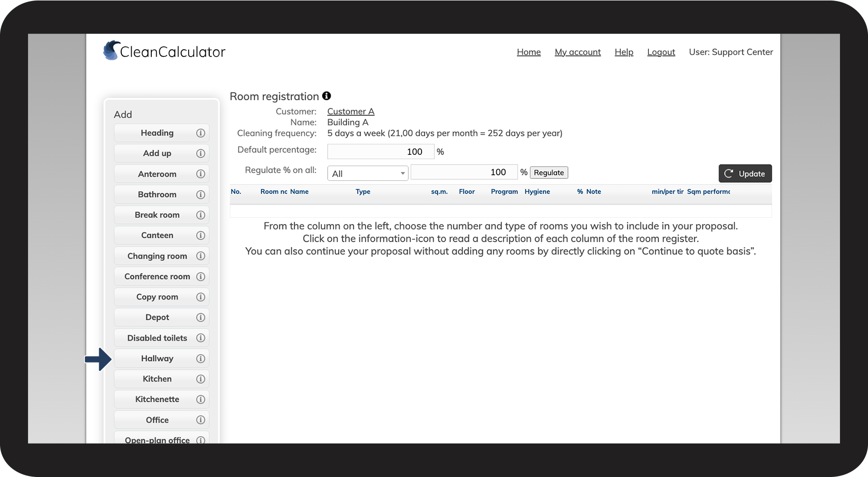Screen dimensions: 868x477
Task: Click Room registration info icon
Action: [x=327, y=96]
